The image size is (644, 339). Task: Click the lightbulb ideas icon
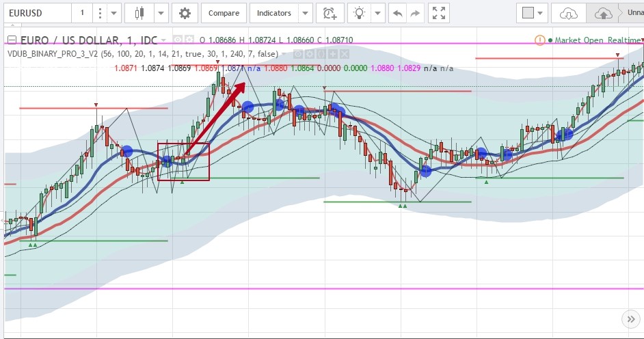pyautogui.click(x=360, y=13)
